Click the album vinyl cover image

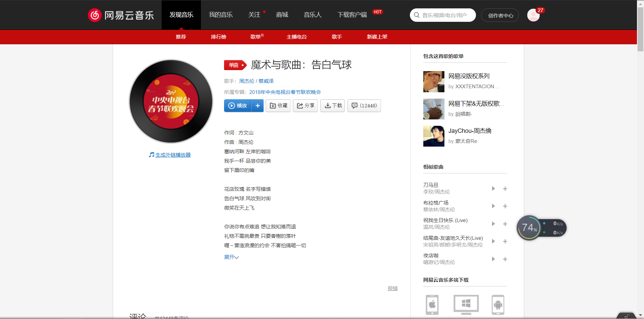coord(171,101)
